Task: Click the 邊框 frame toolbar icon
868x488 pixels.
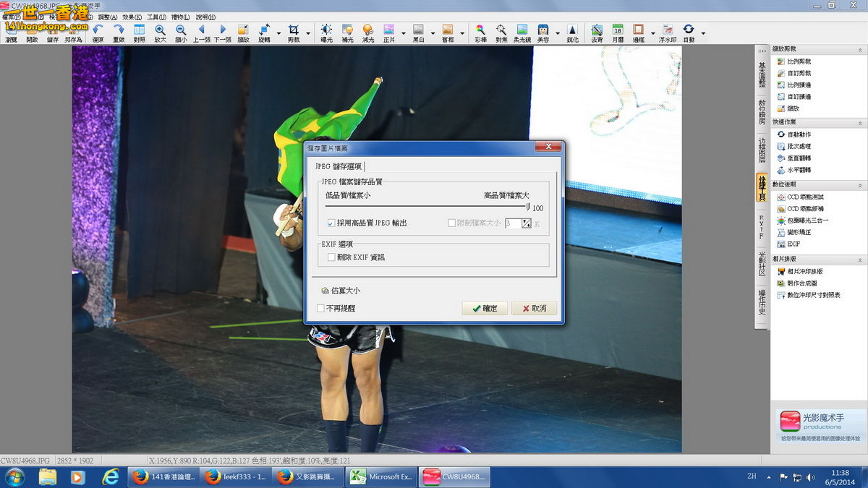Action: point(639,33)
